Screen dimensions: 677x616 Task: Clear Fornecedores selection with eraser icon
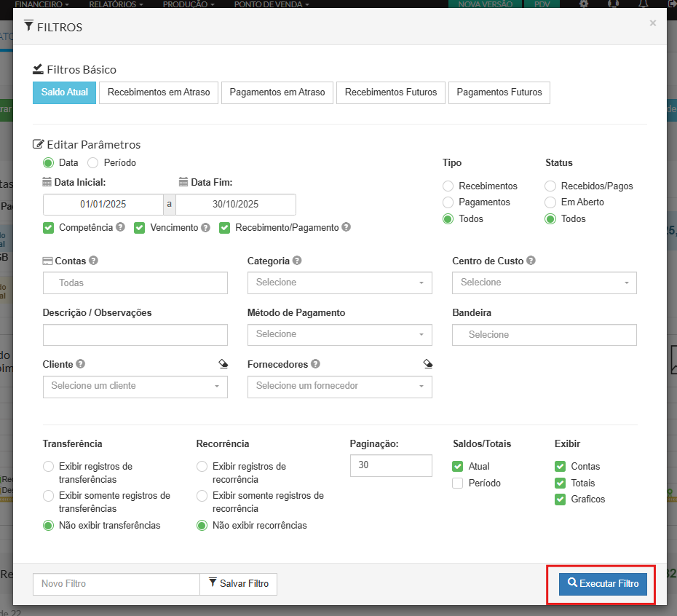[x=428, y=363]
